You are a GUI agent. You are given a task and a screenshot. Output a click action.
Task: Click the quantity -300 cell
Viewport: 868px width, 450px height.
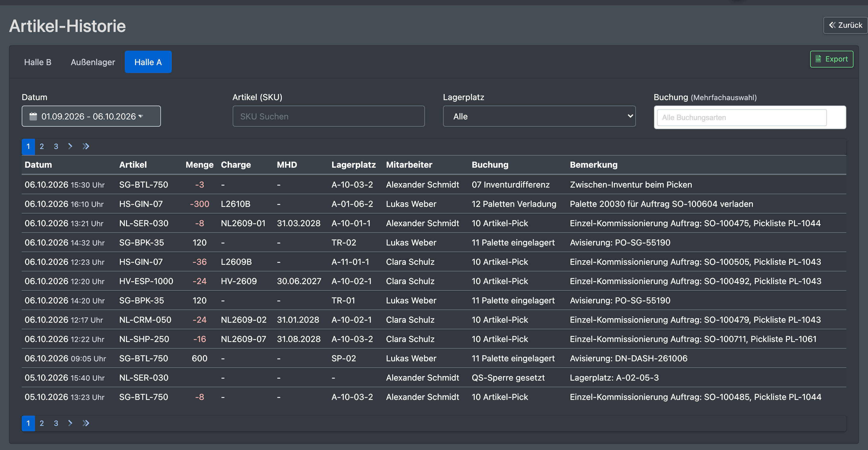pos(200,204)
